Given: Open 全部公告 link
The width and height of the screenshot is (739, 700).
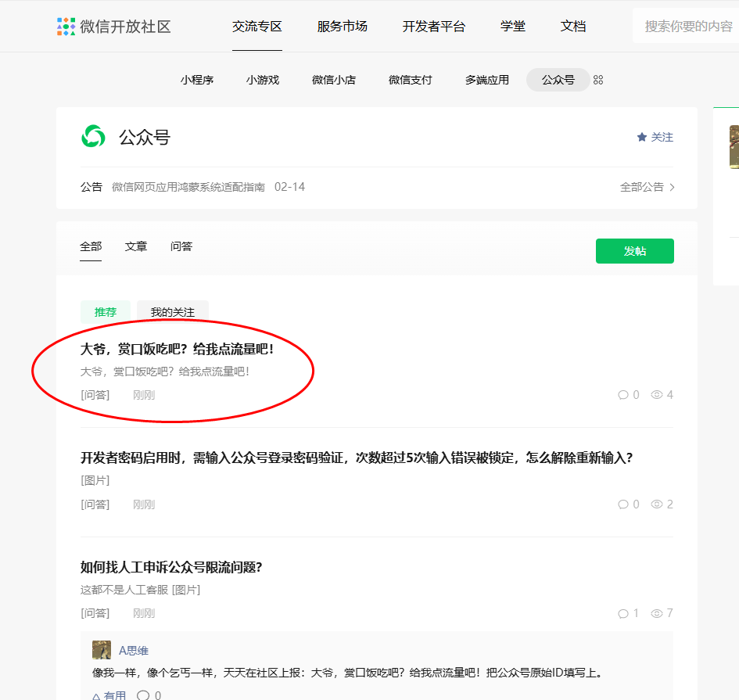Looking at the screenshot, I should coord(641,187).
